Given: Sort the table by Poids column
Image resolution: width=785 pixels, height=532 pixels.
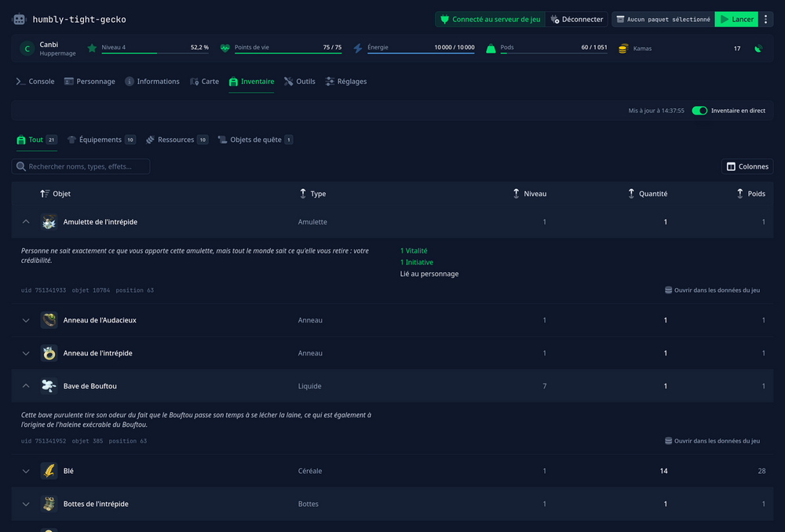Looking at the screenshot, I should click(751, 194).
